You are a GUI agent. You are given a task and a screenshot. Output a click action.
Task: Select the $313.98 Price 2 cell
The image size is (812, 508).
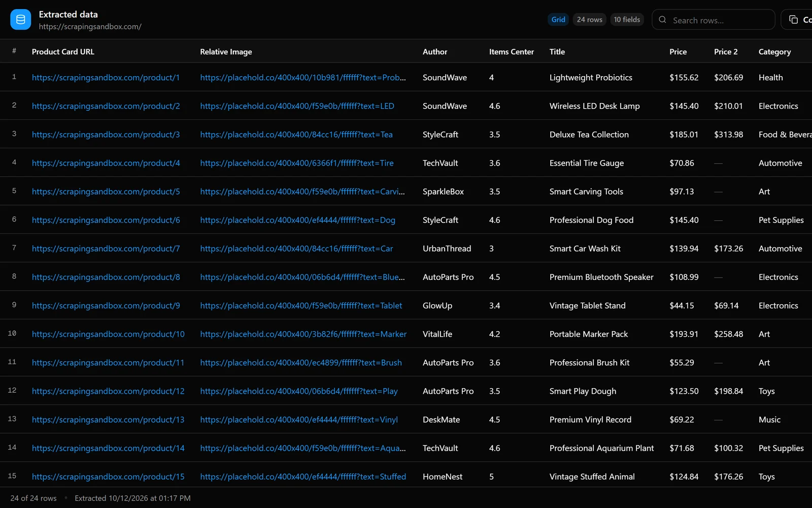pos(728,135)
